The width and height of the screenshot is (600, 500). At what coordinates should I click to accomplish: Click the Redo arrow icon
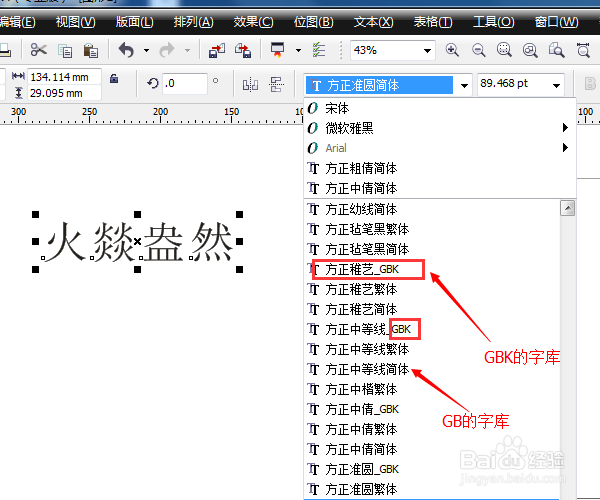coord(167,50)
